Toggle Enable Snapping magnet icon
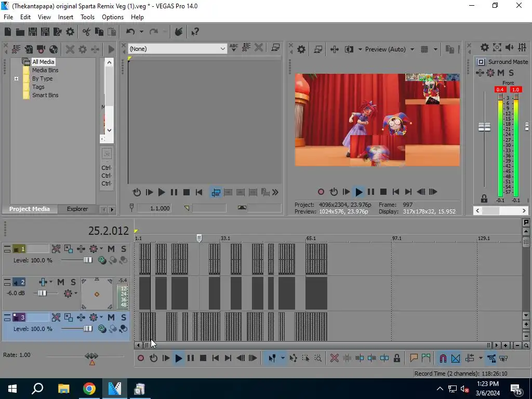The width and height of the screenshot is (532, 399). [443, 358]
